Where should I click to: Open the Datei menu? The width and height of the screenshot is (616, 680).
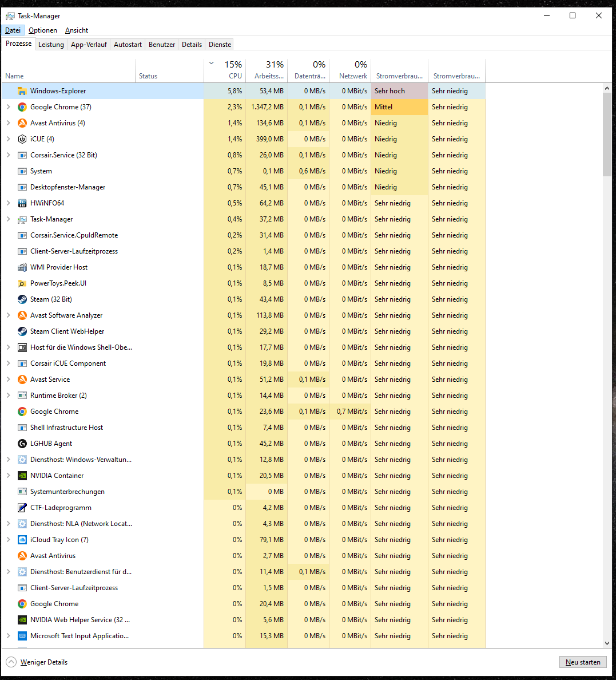tap(13, 30)
